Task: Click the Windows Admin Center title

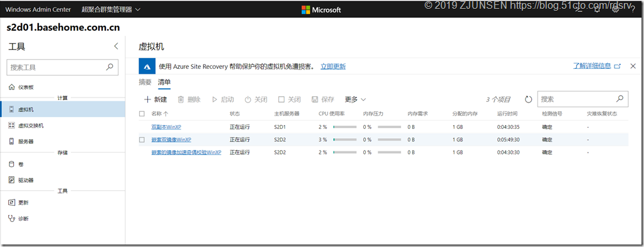Action: (x=38, y=9)
